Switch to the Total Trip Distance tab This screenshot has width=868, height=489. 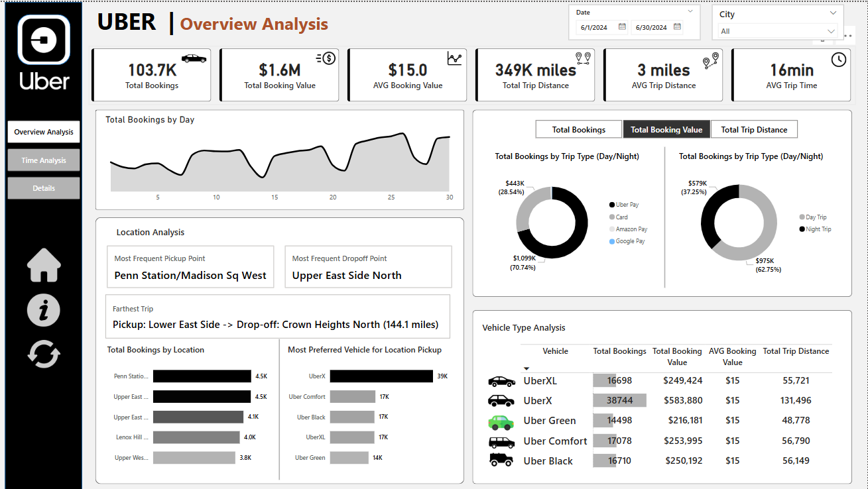[754, 129]
